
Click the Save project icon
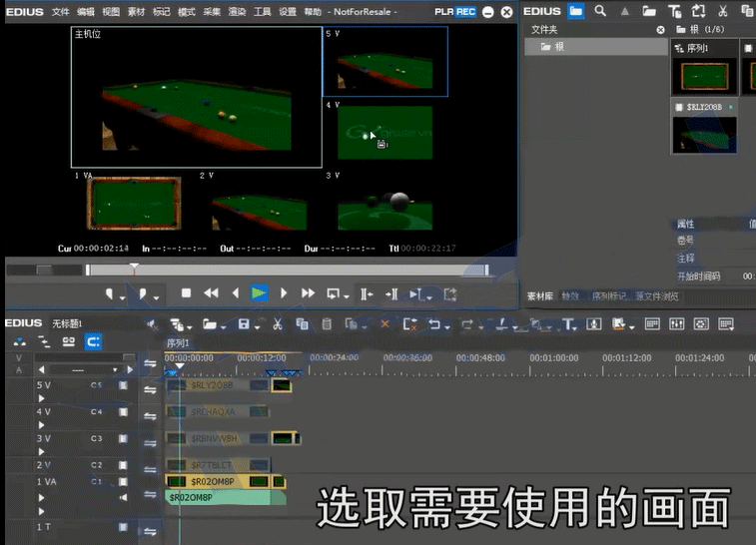coord(244,323)
